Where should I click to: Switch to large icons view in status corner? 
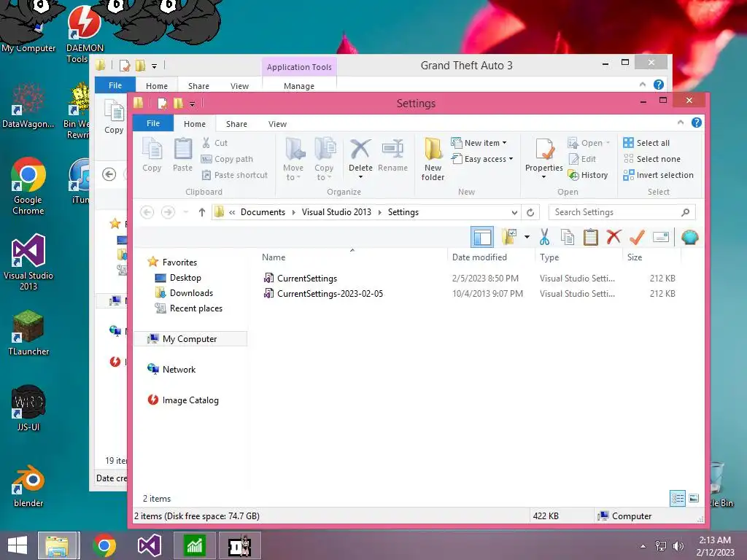[694, 499]
